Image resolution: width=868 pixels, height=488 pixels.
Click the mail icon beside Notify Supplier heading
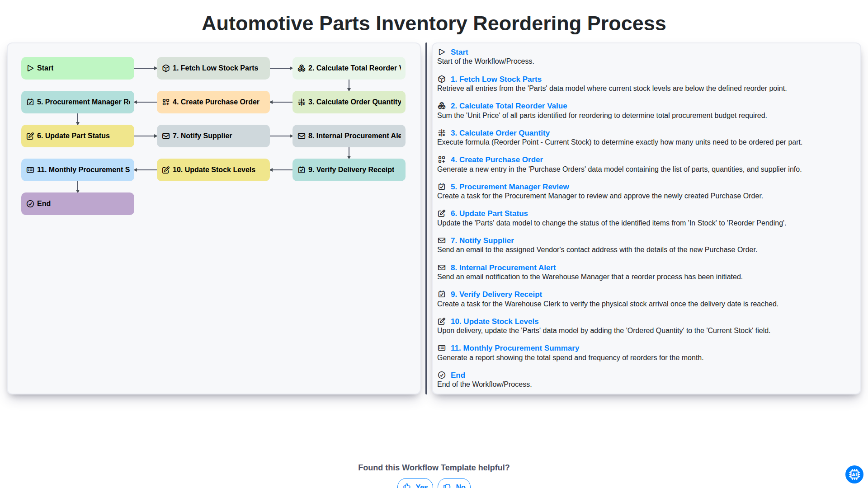(x=442, y=240)
